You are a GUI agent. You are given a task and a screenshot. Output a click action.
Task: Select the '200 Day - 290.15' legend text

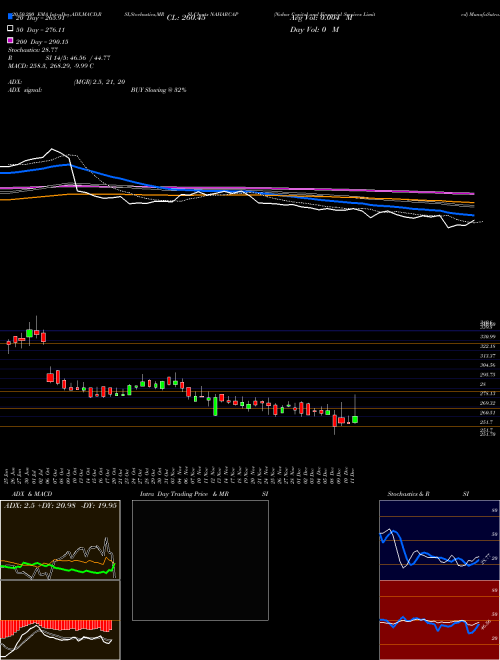pyautogui.click(x=42, y=42)
